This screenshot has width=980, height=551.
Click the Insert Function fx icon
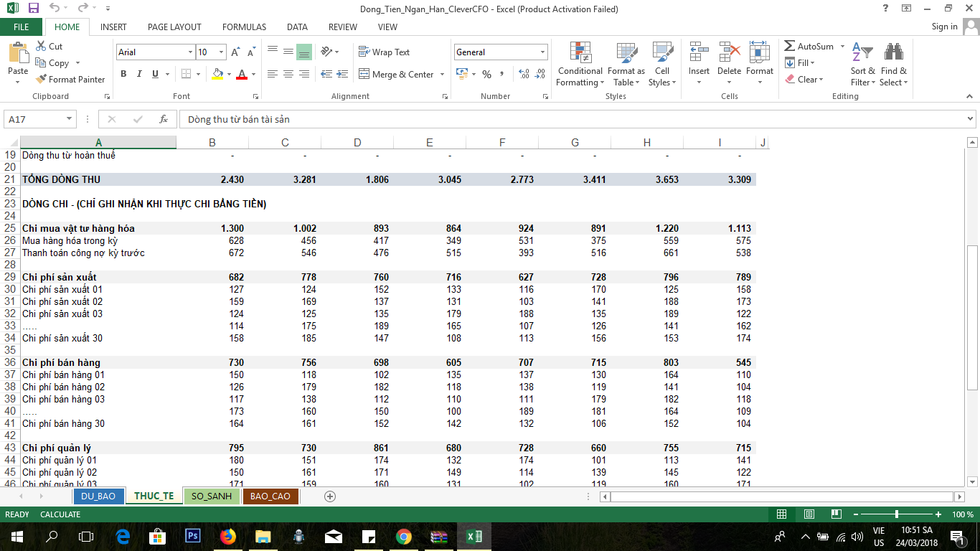pos(164,119)
